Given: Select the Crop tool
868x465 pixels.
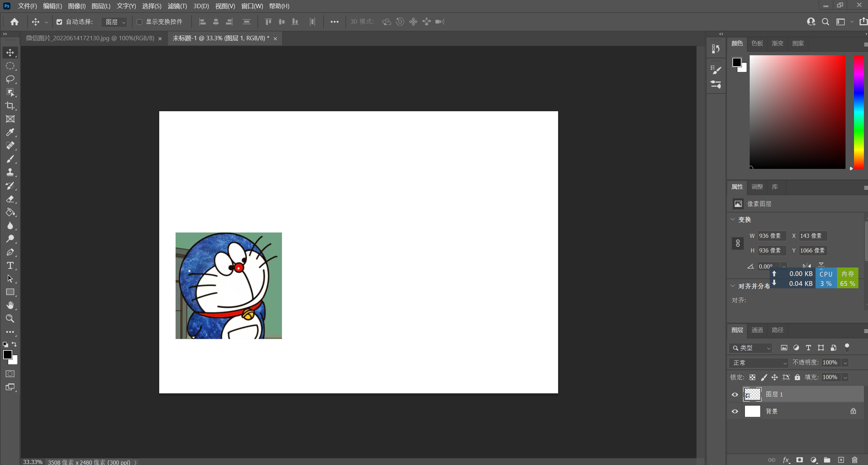Looking at the screenshot, I should point(10,106).
